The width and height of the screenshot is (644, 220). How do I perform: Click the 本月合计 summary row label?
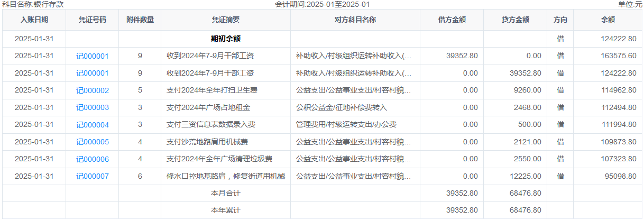click(226, 194)
